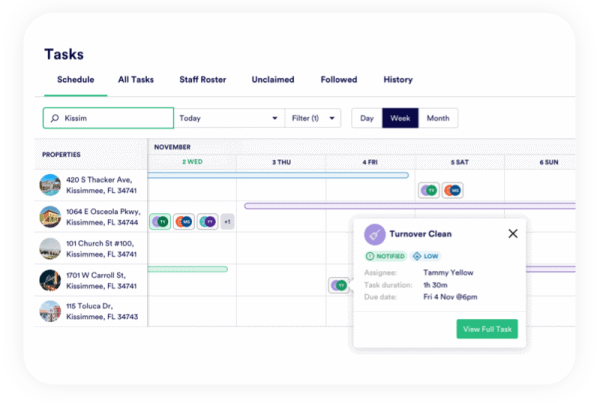The height and width of the screenshot is (403, 600).
Task: Click the +1 more tasks badge
Action: (x=227, y=221)
